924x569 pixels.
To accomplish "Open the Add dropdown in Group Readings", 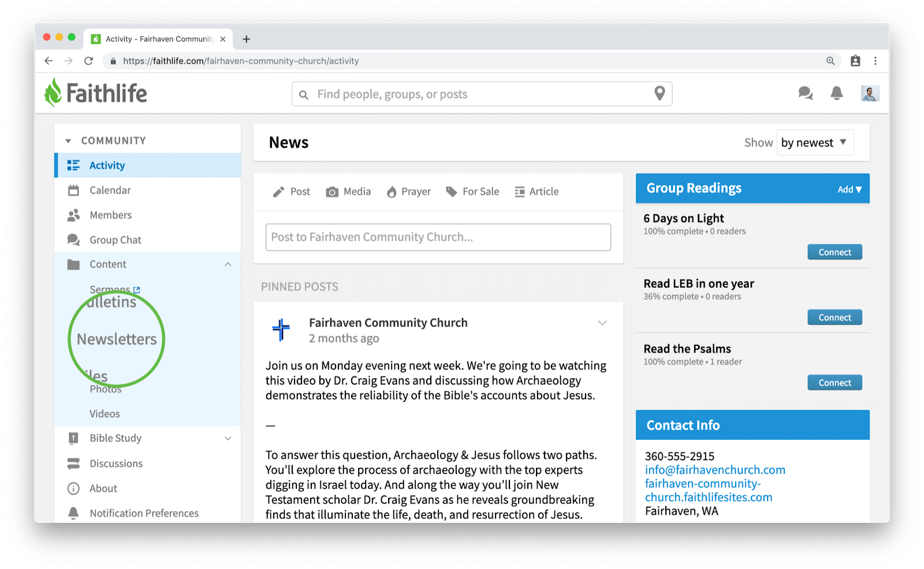I will tap(850, 189).
